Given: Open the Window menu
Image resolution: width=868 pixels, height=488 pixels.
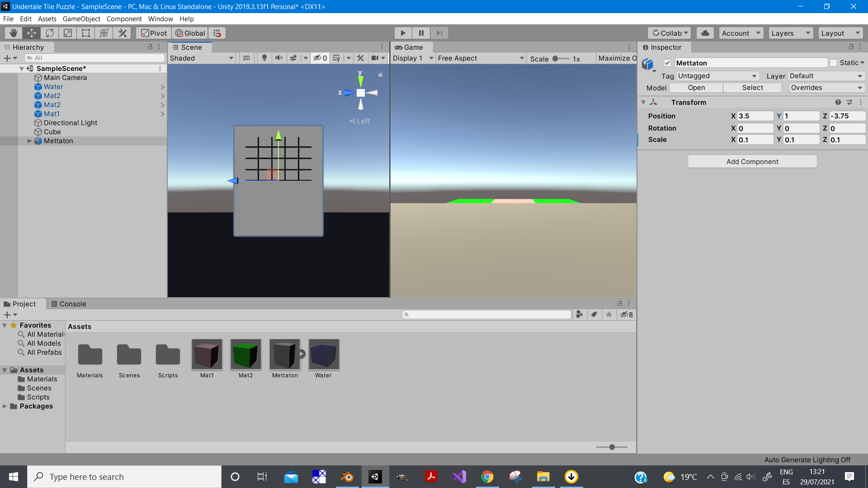Looking at the screenshot, I should pyautogui.click(x=160, y=19).
